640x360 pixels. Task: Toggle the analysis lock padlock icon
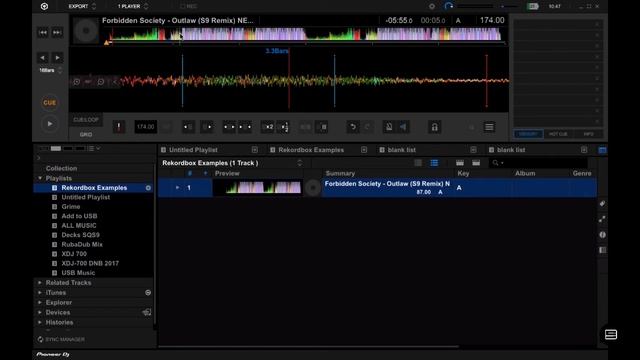[x=434, y=127]
